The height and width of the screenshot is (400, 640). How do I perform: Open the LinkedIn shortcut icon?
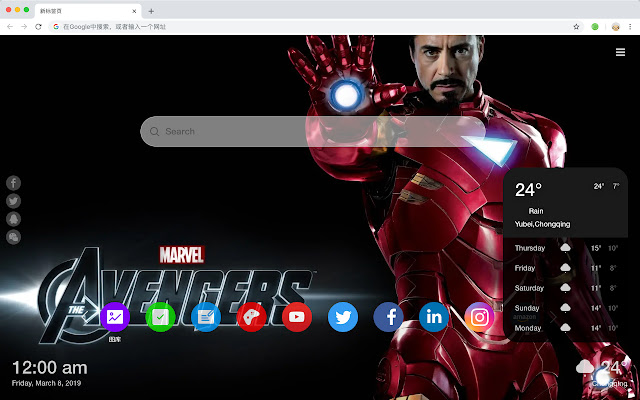434,317
